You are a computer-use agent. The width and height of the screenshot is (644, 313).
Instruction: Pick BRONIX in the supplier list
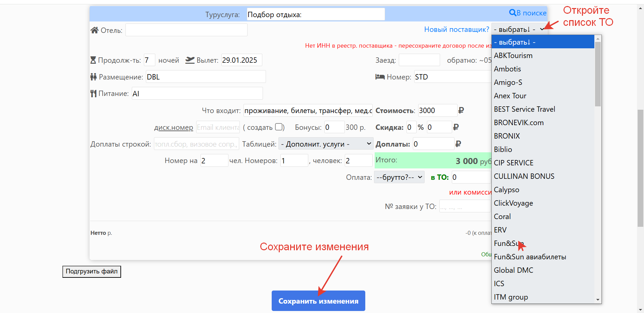543,136
